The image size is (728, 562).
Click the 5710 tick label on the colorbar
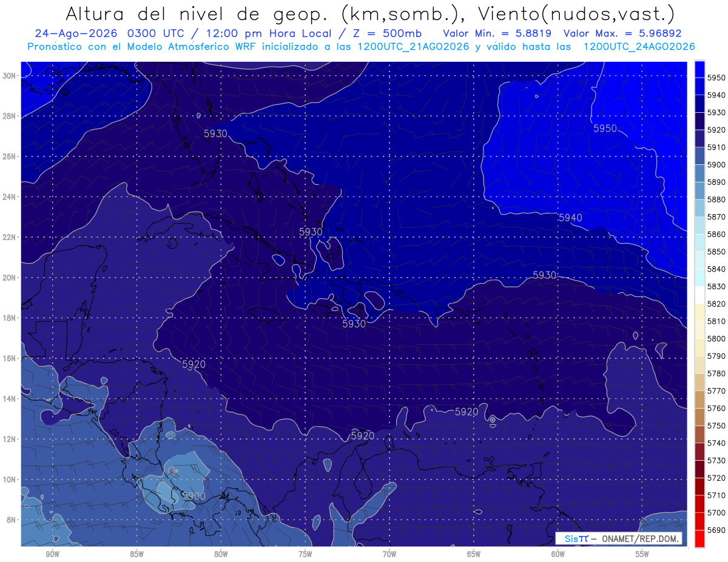[717, 495]
